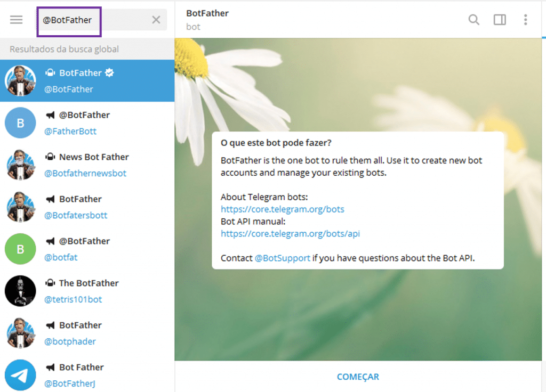Click the green B avatar for @botfat
546x392 pixels.
(20, 249)
